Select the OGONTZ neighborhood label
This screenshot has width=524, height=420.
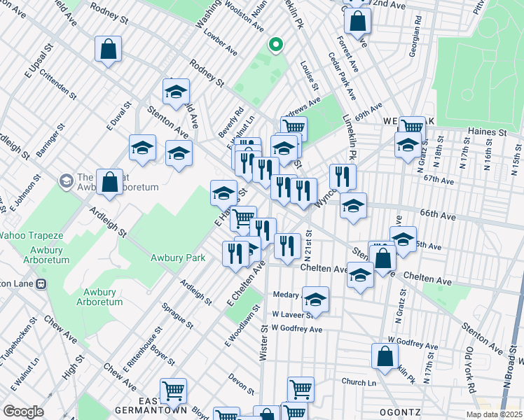400,412
